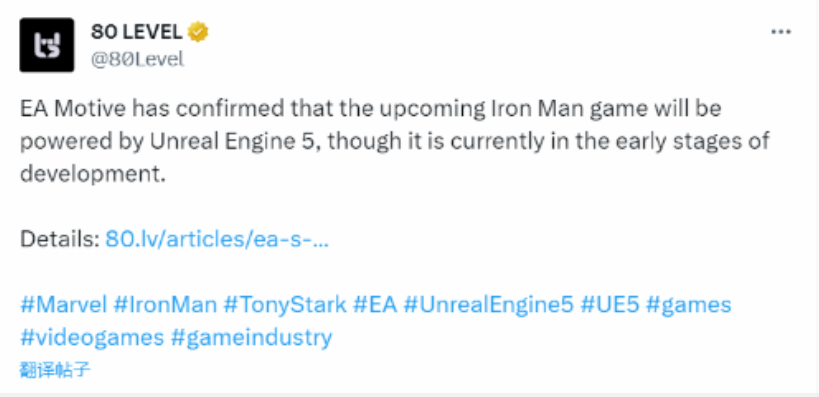
Task: Open the #UE5 hashtag
Action: point(610,305)
